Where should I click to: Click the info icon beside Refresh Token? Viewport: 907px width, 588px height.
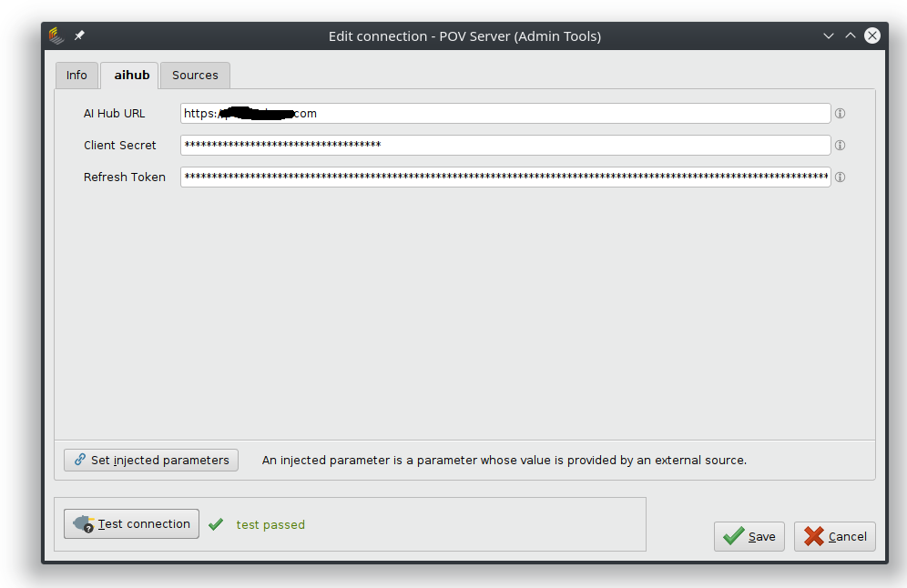click(840, 177)
